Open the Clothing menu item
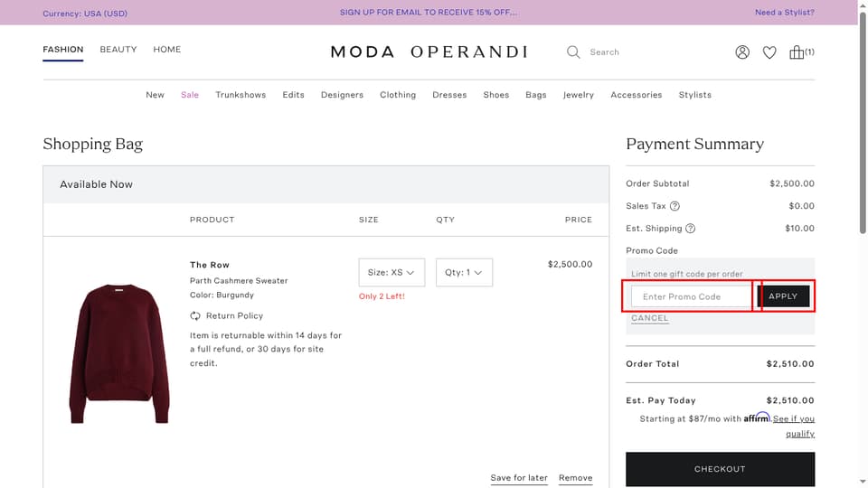The image size is (868, 488). 398,95
